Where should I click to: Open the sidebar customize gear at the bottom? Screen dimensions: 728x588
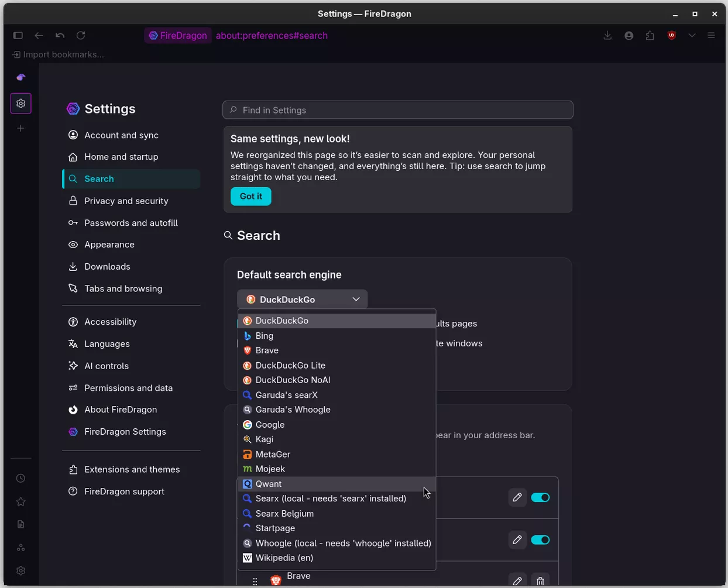21,570
